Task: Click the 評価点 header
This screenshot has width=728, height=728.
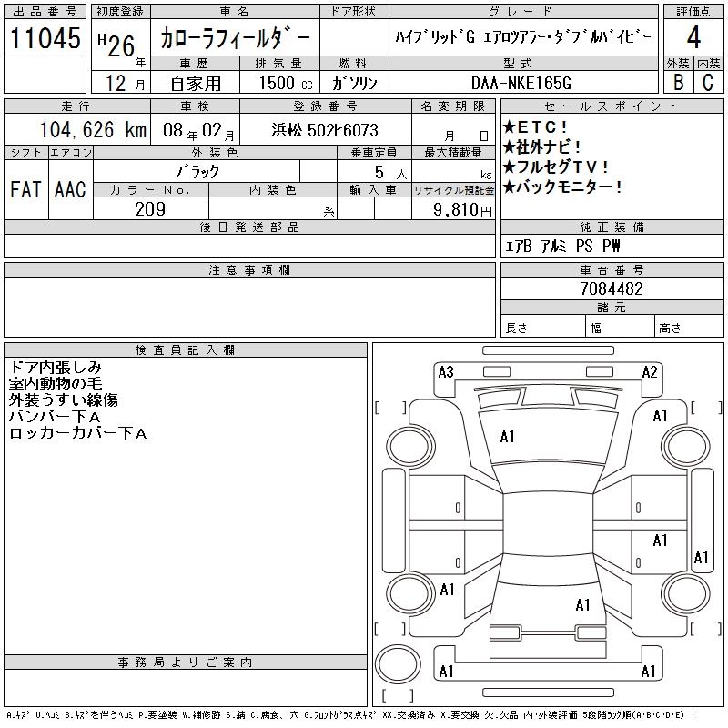Action: pyautogui.click(x=693, y=12)
